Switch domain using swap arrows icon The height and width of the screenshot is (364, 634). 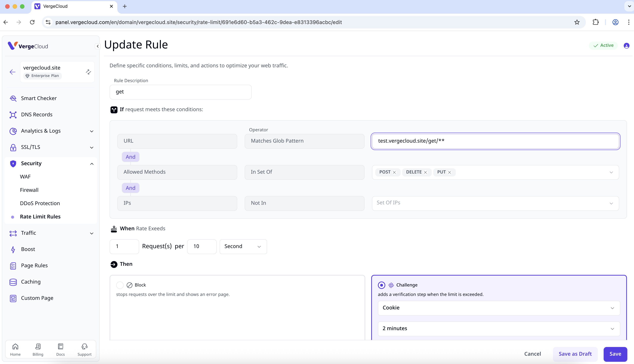click(88, 72)
